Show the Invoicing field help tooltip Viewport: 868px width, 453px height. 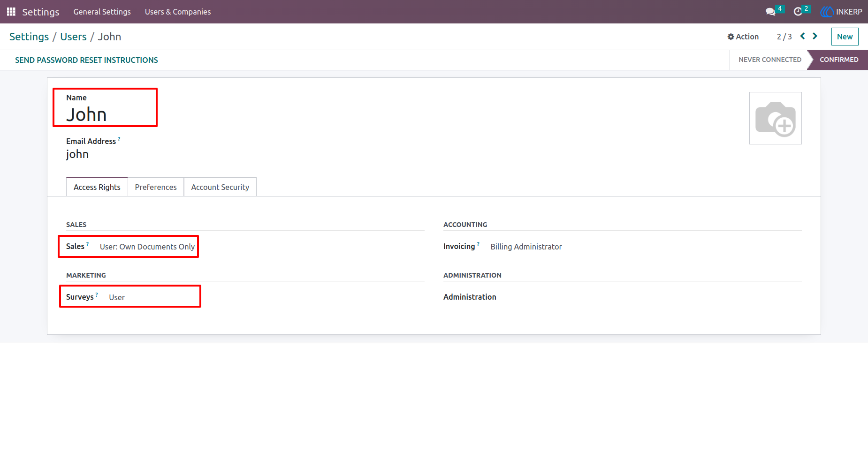point(478,244)
